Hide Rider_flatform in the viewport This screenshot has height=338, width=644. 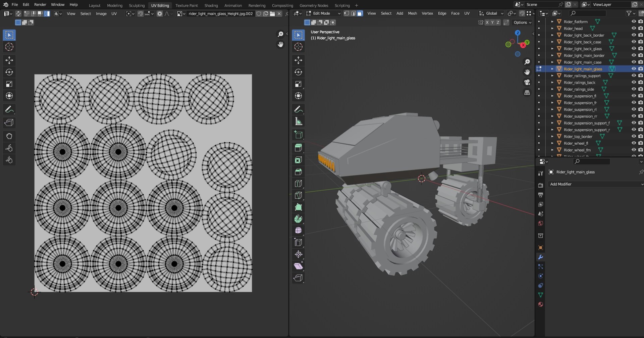(634, 21)
